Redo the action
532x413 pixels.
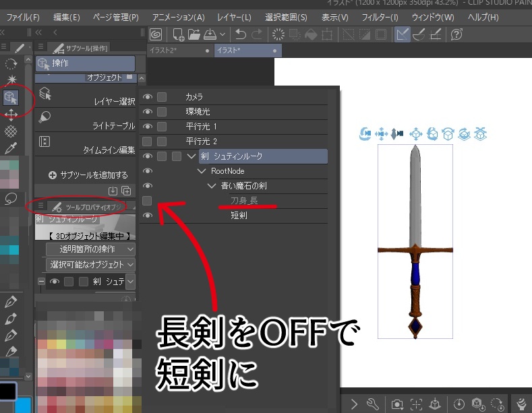(256, 34)
